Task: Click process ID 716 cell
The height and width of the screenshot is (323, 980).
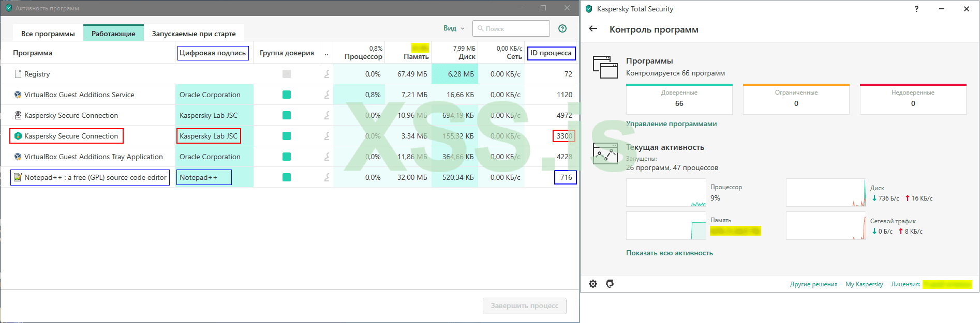Action: [x=566, y=177]
